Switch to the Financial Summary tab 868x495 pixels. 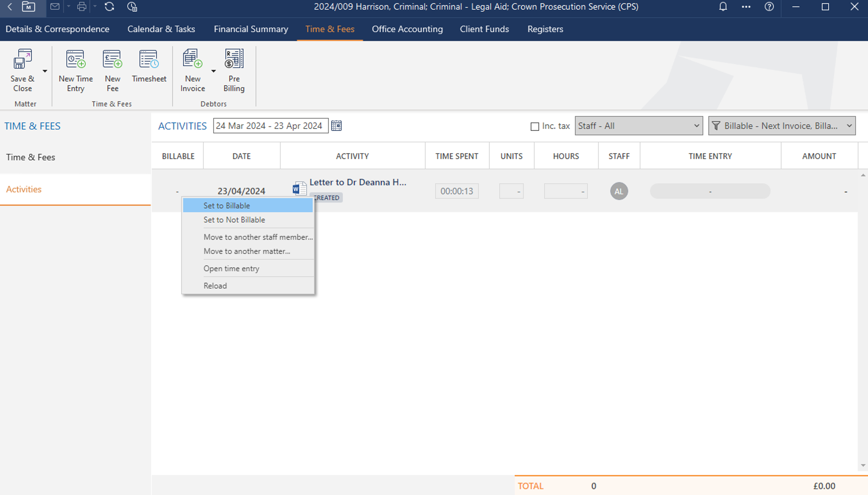point(251,29)
